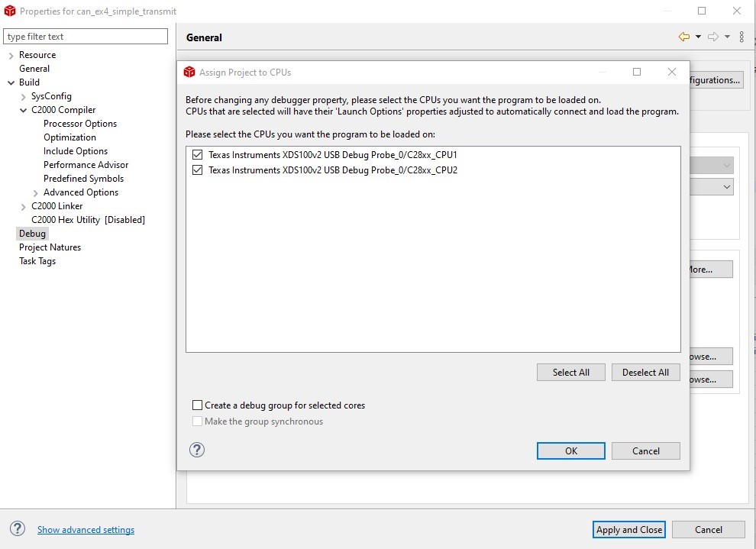Click the back arrow in General header
This screenshot has width=756, height=549.
[683, 37]
